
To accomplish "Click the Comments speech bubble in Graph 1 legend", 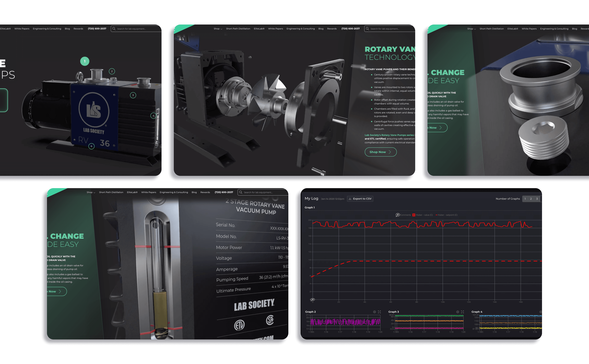I will (398, 215).
